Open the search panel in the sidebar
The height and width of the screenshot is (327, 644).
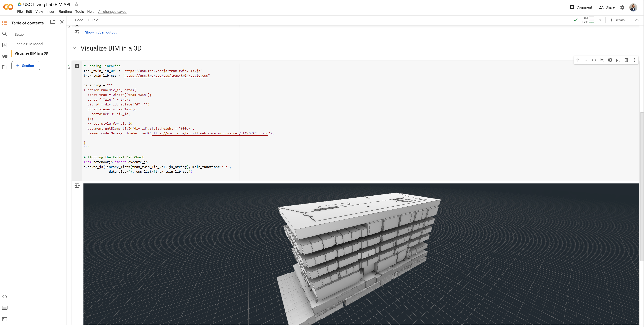click(x=5, y=34)
